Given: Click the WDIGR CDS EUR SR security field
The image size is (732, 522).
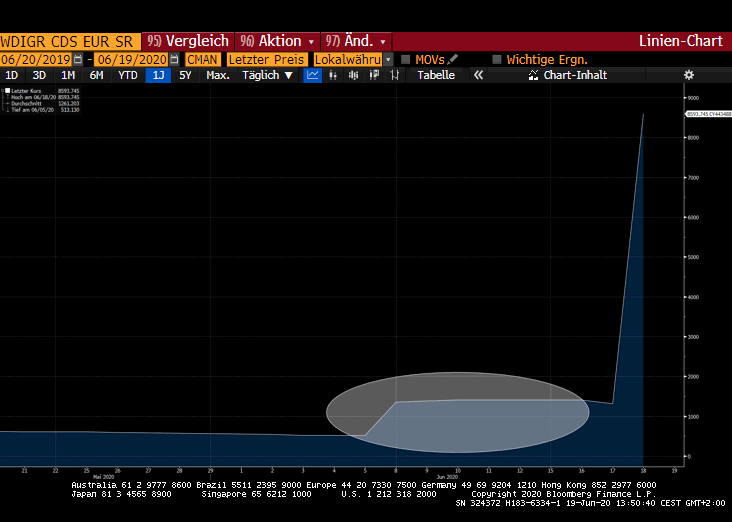Looking at the screenshot, I should 70,42.
